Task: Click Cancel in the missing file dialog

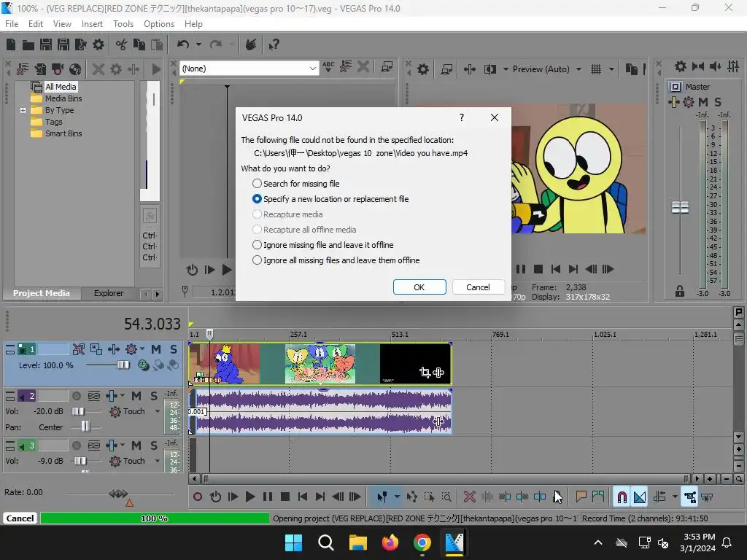Action: point(478,287)
